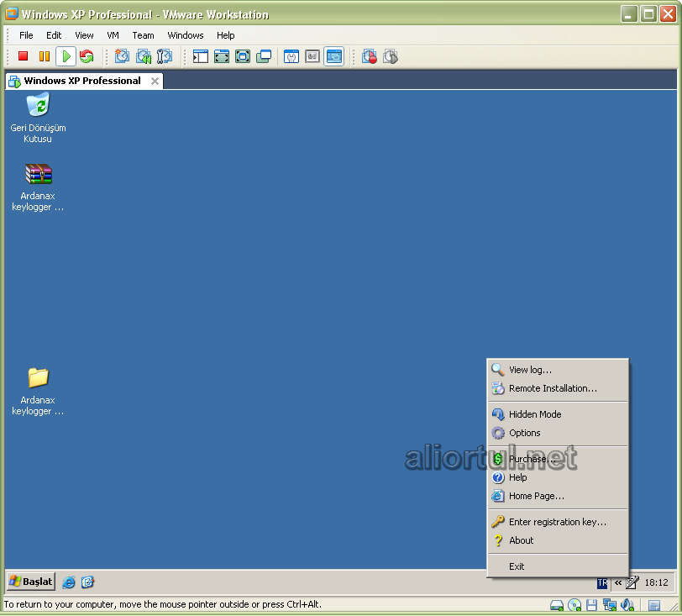Image resolution: width=682 pixels, height=616 pixels.
Task: Expand hidden tray icons with the double chevron
Action: [618, 582]
